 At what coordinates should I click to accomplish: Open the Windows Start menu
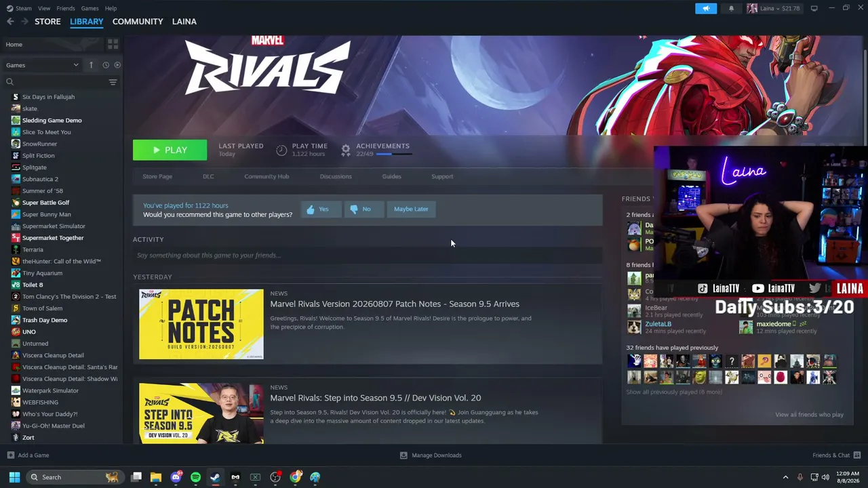[14, 477]
